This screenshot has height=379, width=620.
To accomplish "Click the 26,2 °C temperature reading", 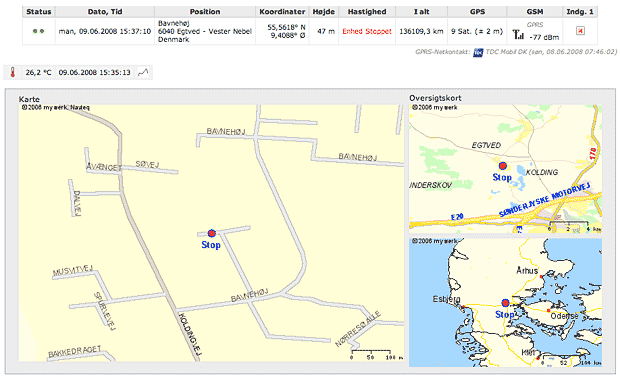I will tap(38, 73).
